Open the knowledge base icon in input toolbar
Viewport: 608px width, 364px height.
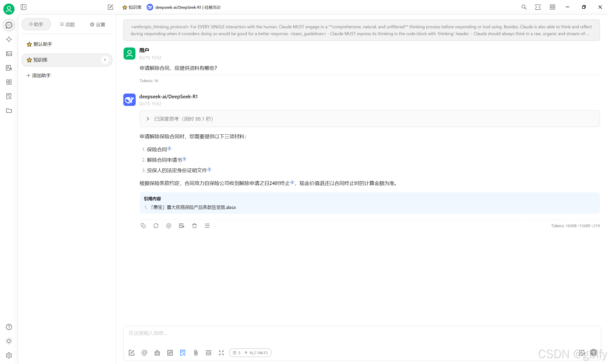(183, 353)
